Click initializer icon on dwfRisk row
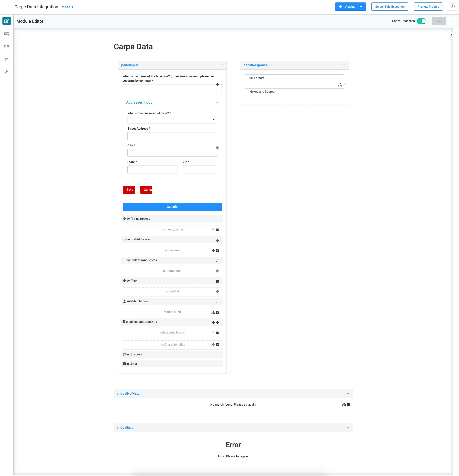The width and height of the screenshot is (459, 476). (217, 281)
